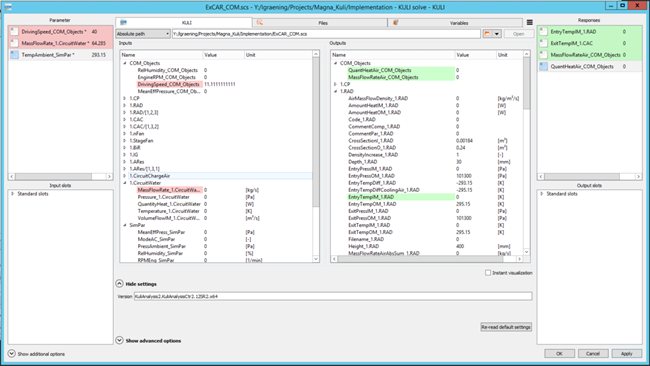This screenshot has width=650, height=366.
Task: Expand the 1.CircuitChargeAir tree node
Action: (125, 176)
